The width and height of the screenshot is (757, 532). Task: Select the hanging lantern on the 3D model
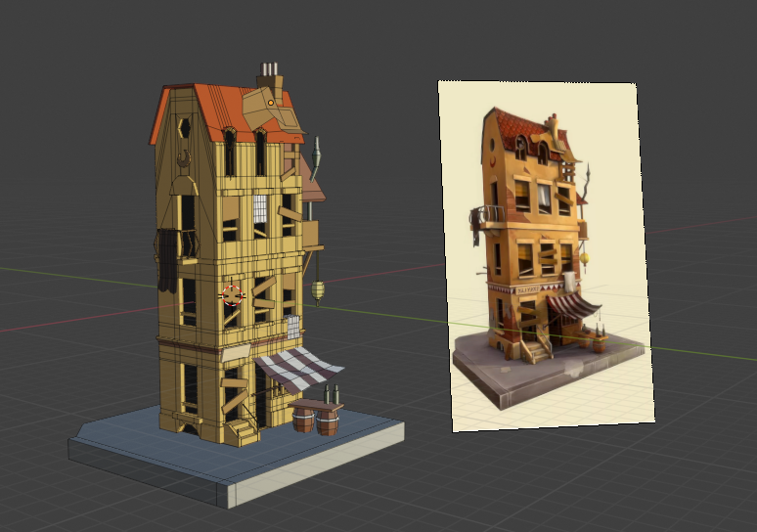tap(317, 291)
